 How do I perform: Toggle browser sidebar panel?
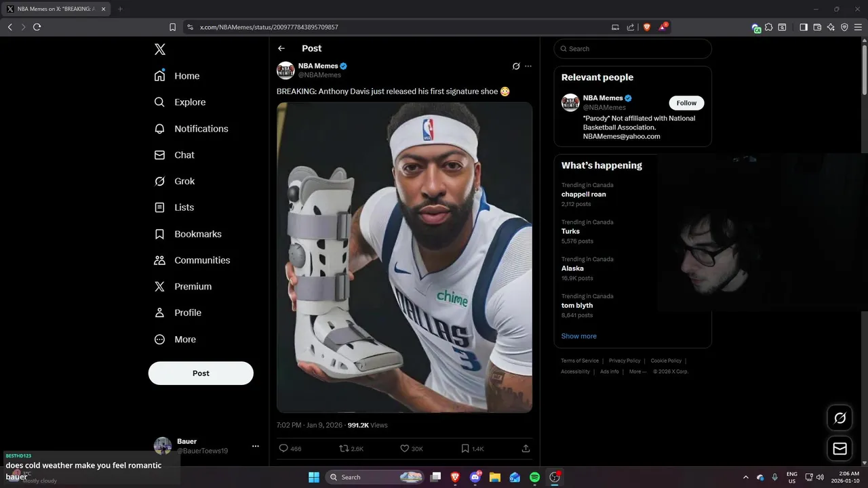pyautogui.click(x=804, y=27)
